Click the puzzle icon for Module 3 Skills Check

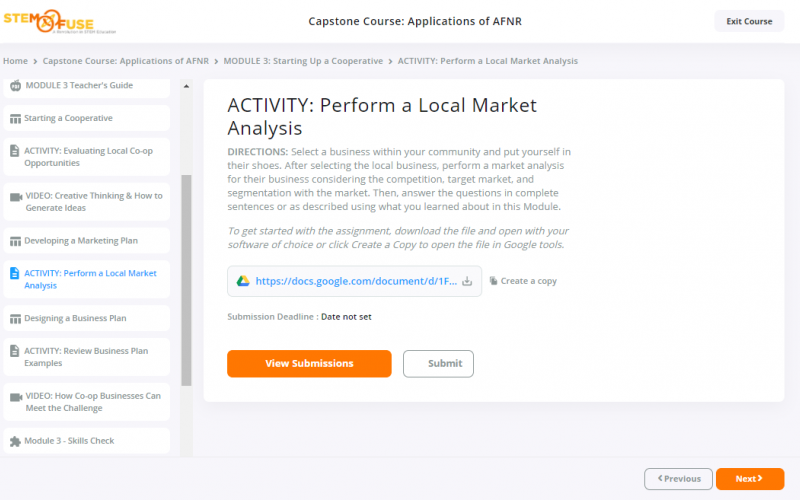15,441
